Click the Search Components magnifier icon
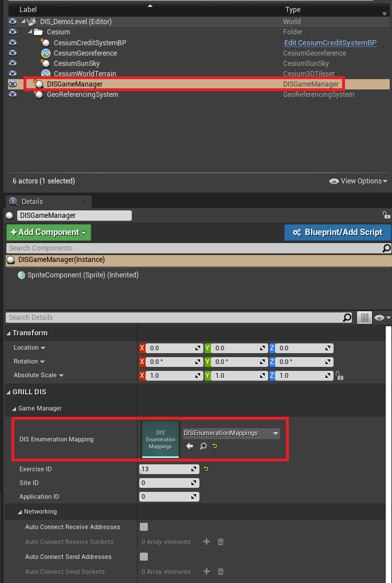This screenshot has height=583, width=392. (386, 248)
